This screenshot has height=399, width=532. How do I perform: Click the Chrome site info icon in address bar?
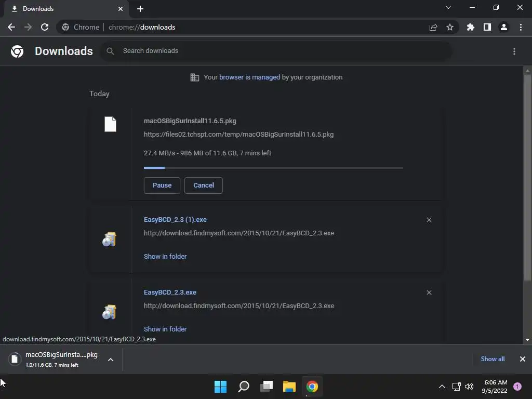point(65,27)
